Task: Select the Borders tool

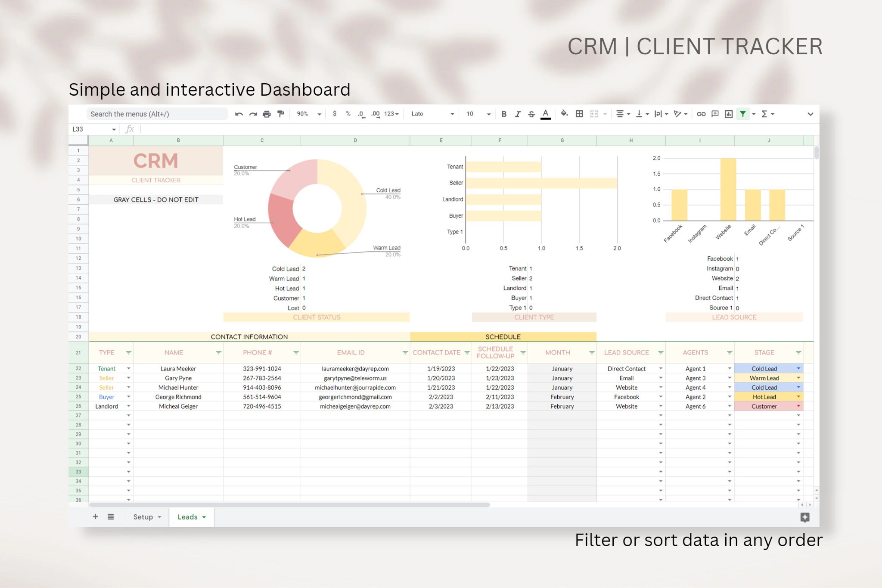Action: (579, 114)
